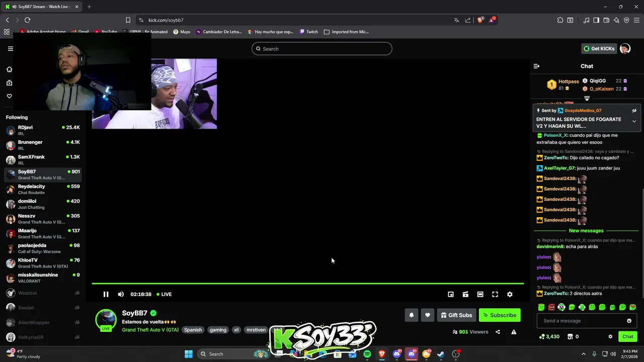644x362 pixels.
Task: Click the stream progress bar
Action: [307, 284]
